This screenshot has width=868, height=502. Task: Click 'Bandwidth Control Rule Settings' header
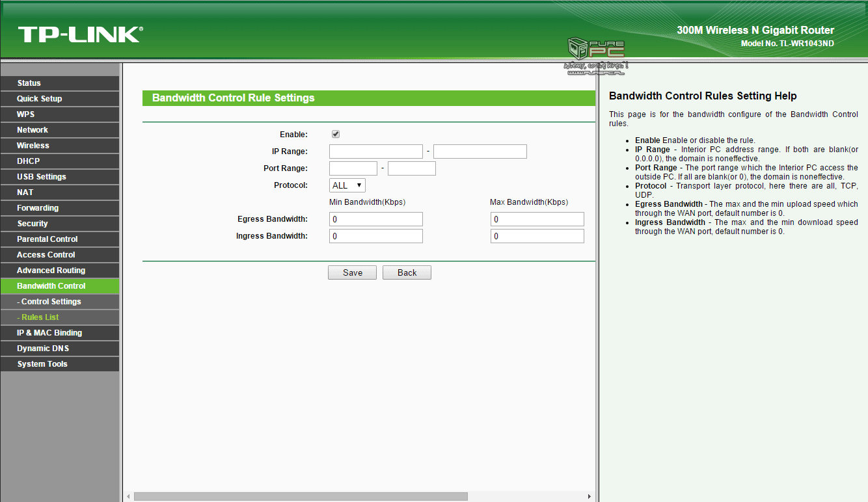coord(234,98)
